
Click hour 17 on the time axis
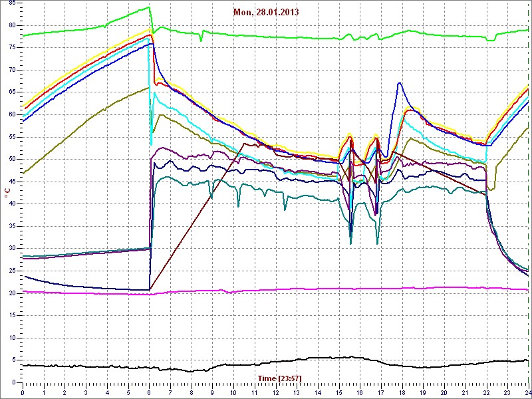pyautogui.click(x=381, y=393)
